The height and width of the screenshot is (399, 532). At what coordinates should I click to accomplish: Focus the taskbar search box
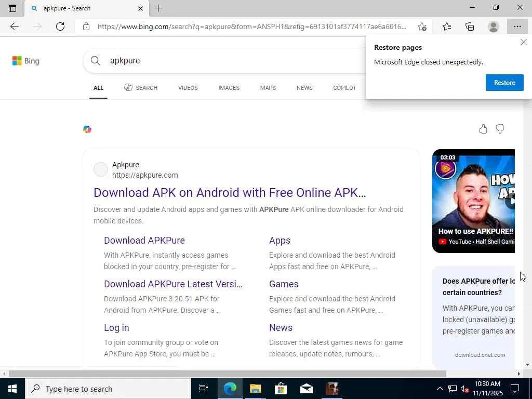109,389
